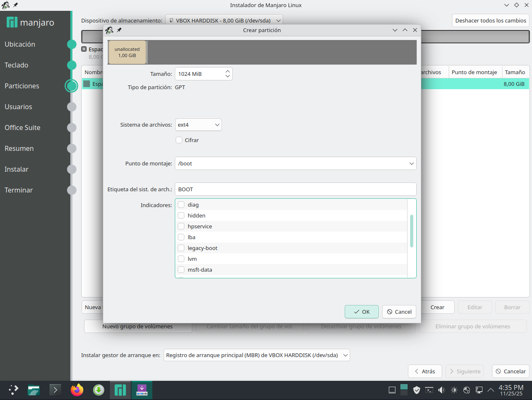Click the volume icon in system tray

pyautogui.click(x=442, y=390)
